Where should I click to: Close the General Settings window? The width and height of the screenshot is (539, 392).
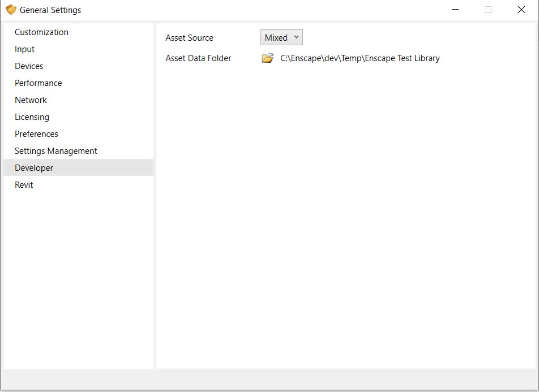click(x=521, y=10)
